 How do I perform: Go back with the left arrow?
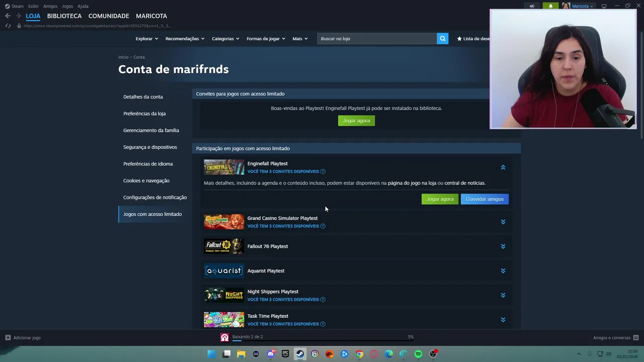pyautogui.click(x=8, y=16)
